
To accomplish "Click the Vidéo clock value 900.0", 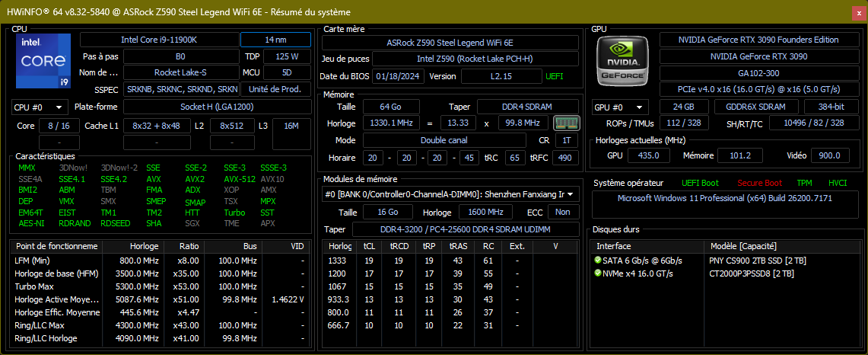I will [x=830, y=155].
